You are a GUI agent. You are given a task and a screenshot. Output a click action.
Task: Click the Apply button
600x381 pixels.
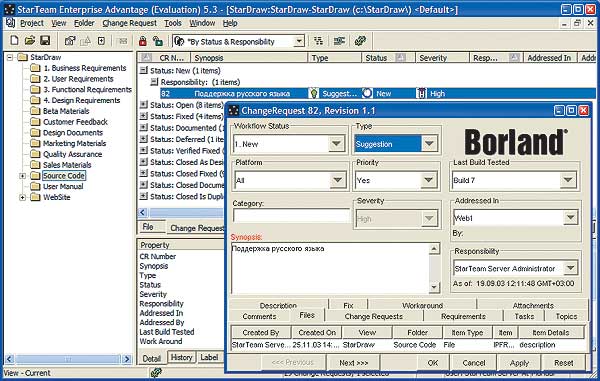(x=519, y=362)
